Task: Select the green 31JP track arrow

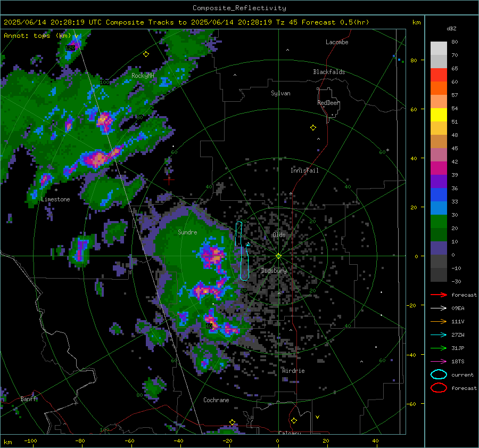Action: point(439,348)
